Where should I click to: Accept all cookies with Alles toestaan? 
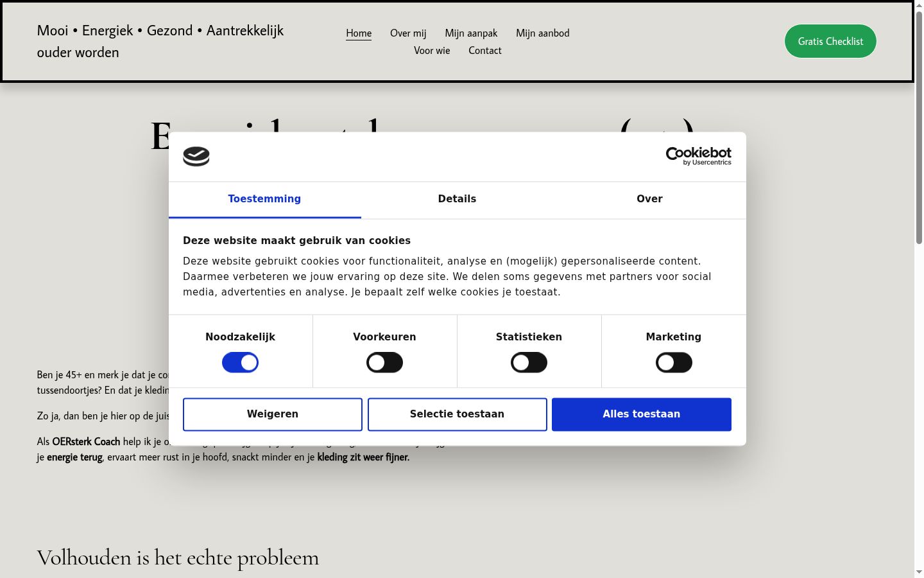tap(642, 414)
